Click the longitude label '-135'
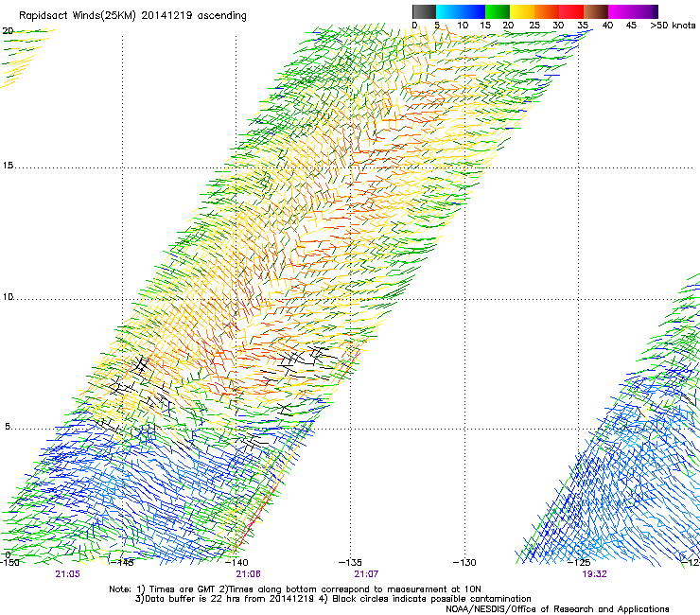The width and height of the screenshot is (700, 615). coord(350,562)
